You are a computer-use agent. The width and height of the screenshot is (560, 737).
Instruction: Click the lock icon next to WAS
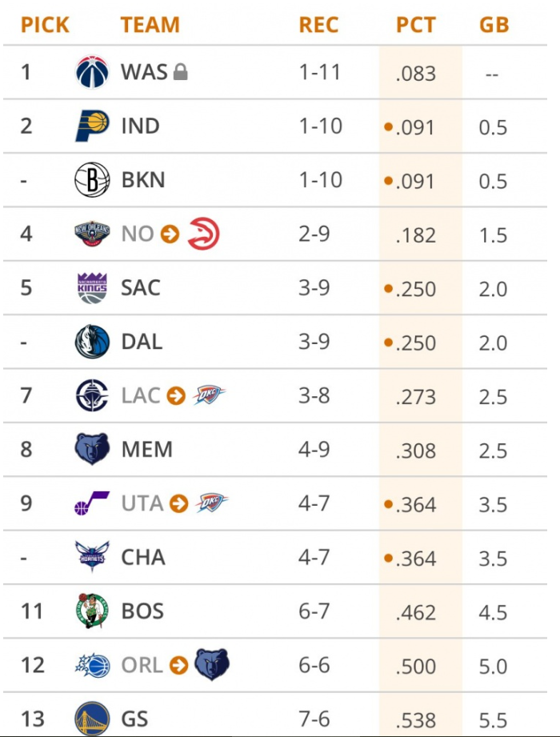tap(180, 73)
